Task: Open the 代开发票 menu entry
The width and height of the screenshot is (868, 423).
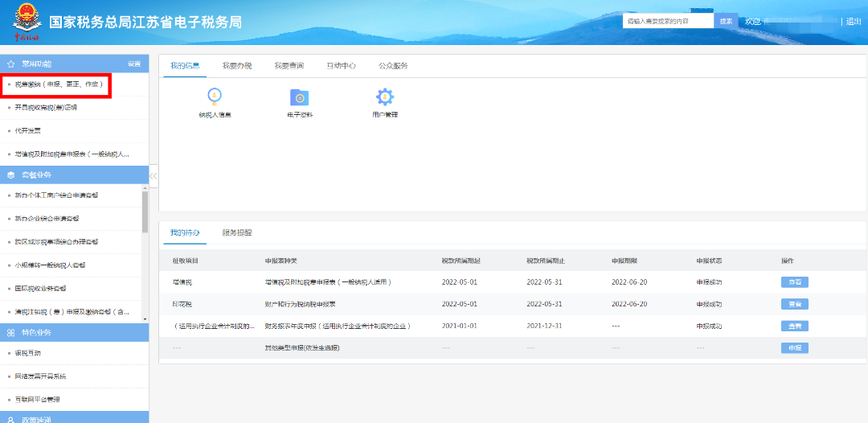Action: point(27,130)
